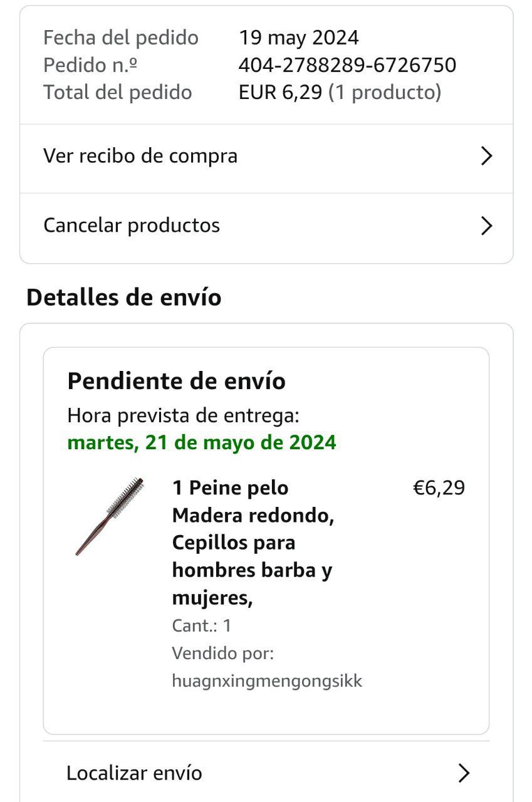Tap the order date 19 may 2024
The width and height of the screenshot is (532, 802).
pyautogui.click(x=299, y=38)
